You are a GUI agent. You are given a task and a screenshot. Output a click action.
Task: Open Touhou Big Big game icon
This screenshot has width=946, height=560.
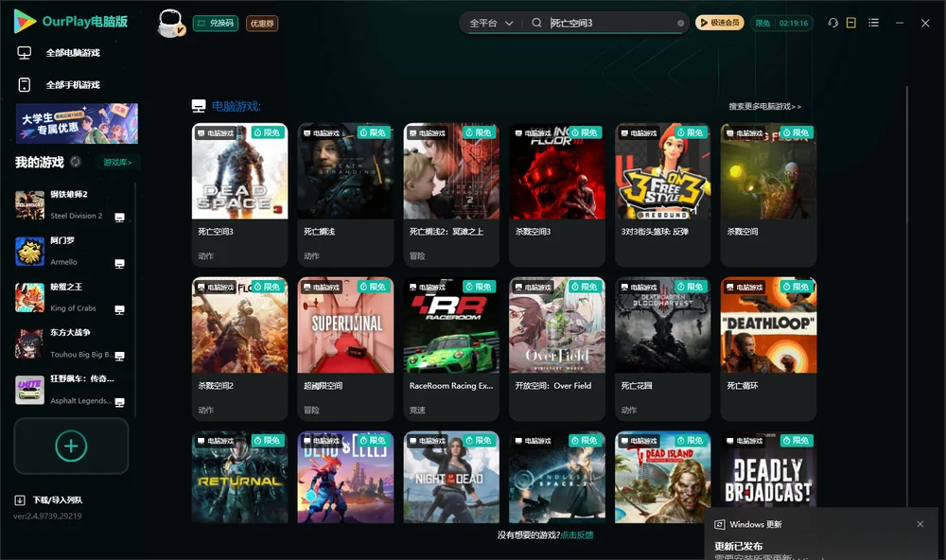point(29,343)
